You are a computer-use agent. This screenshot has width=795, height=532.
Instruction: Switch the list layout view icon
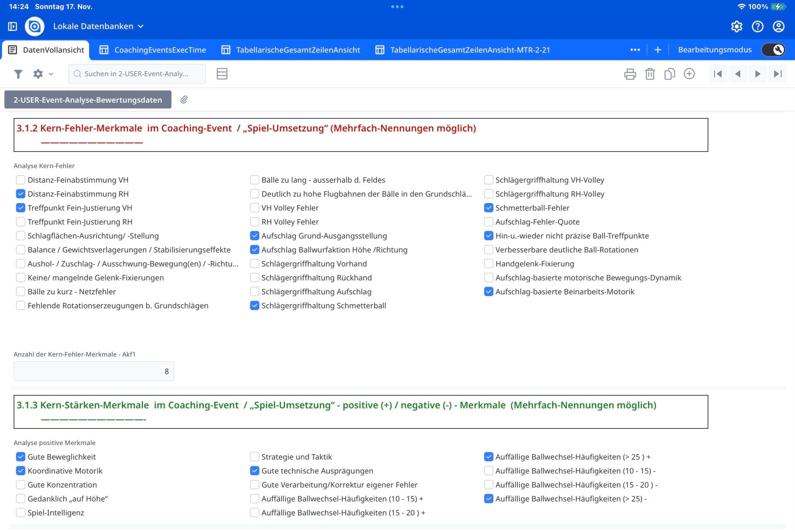pyautogui.click(x=222, y=74)
